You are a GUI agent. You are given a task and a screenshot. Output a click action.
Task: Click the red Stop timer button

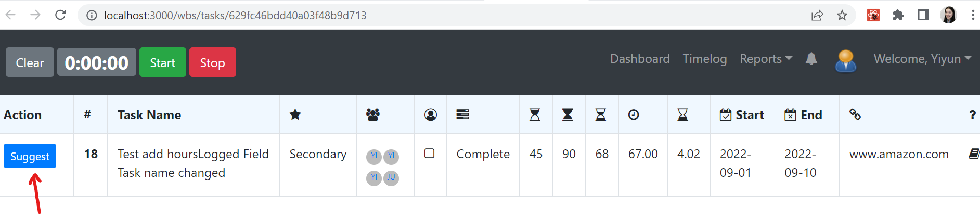(213, 62)
